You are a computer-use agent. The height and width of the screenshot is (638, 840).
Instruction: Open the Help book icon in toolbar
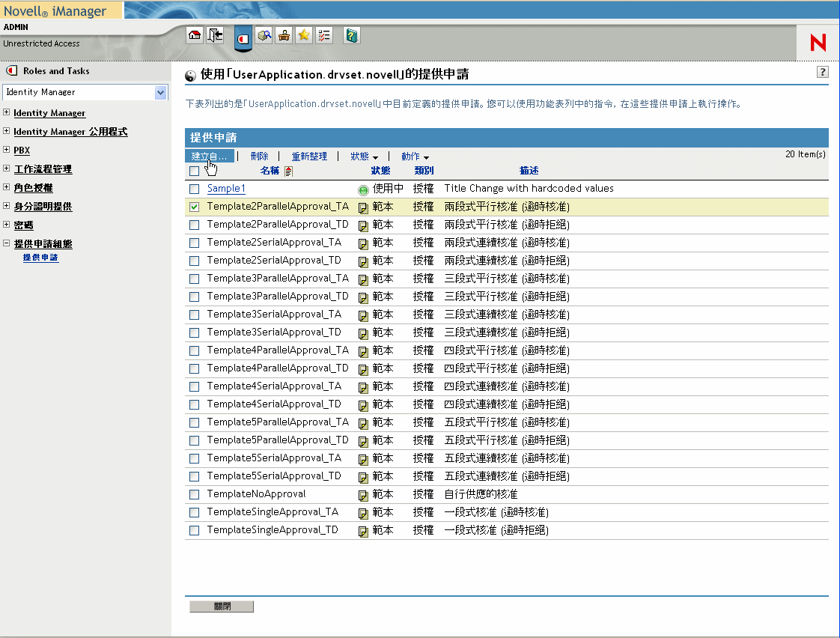coord(352,35)
